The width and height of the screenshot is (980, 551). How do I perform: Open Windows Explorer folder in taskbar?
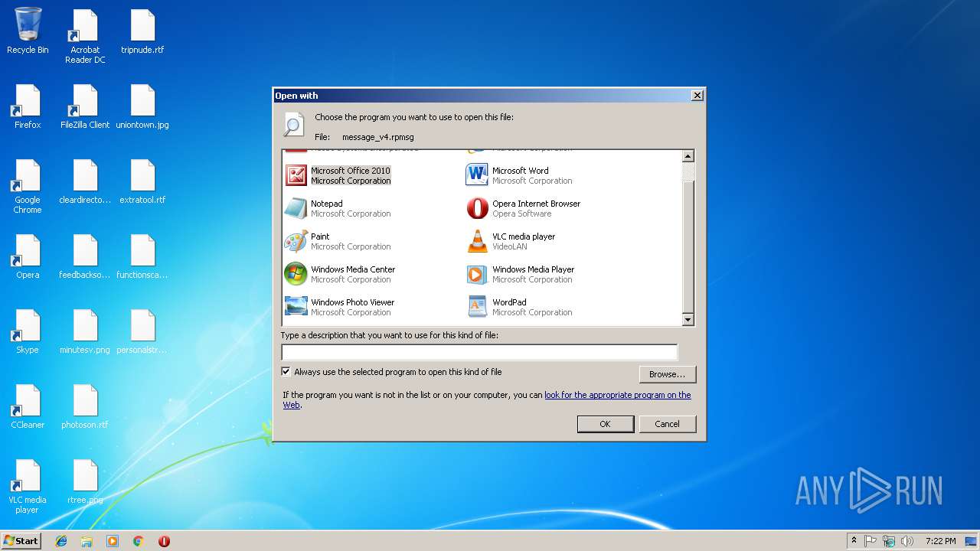coord(87,541)
